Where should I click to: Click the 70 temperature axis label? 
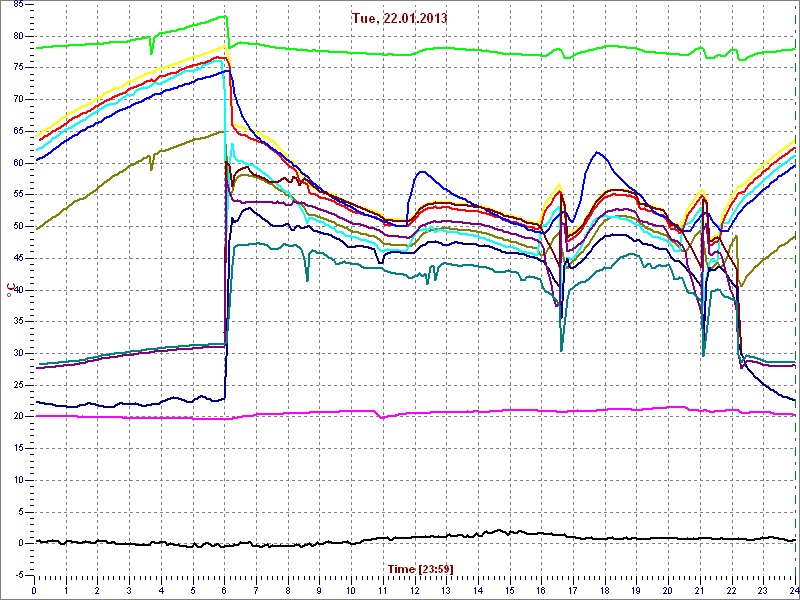click(x=18, y=99)
